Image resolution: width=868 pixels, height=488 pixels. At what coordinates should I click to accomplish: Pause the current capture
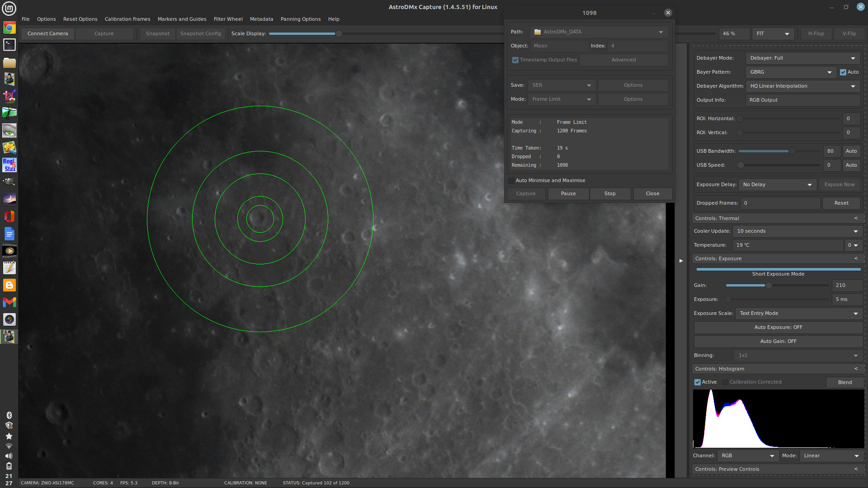tap(568, 194)
